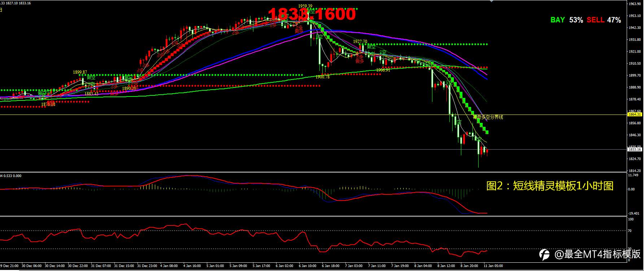
Task: Click the 8 Jan 20:00 time label
Action: click(469, 266)
